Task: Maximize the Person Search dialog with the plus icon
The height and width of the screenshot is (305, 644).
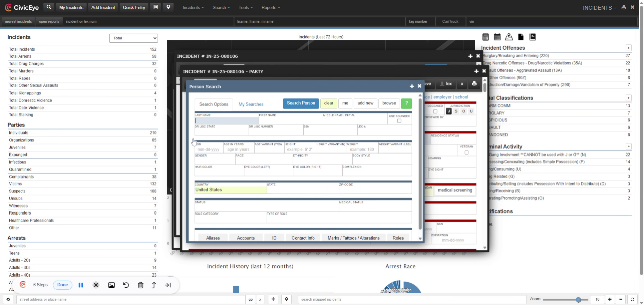Action: click(x=412, y=86)
